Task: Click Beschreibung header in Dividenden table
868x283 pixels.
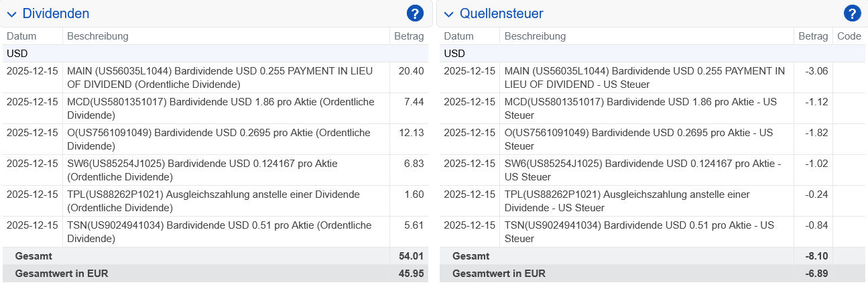Action: tap(98, 36)
